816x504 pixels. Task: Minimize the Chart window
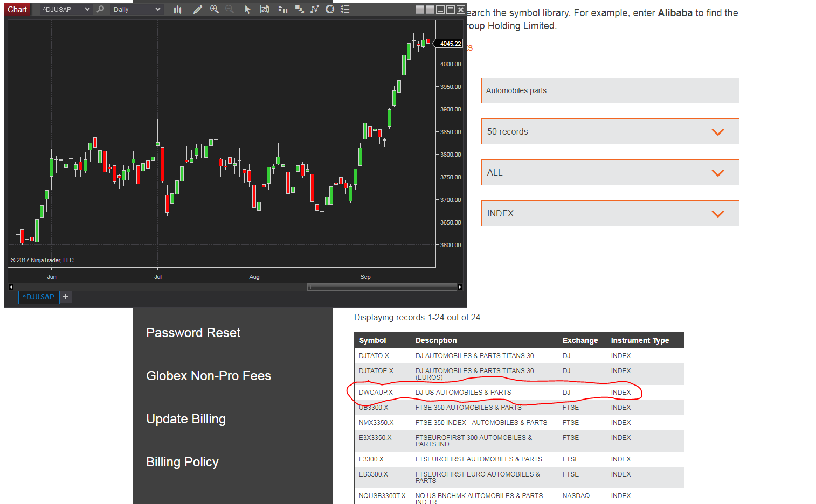click(440, 10)
